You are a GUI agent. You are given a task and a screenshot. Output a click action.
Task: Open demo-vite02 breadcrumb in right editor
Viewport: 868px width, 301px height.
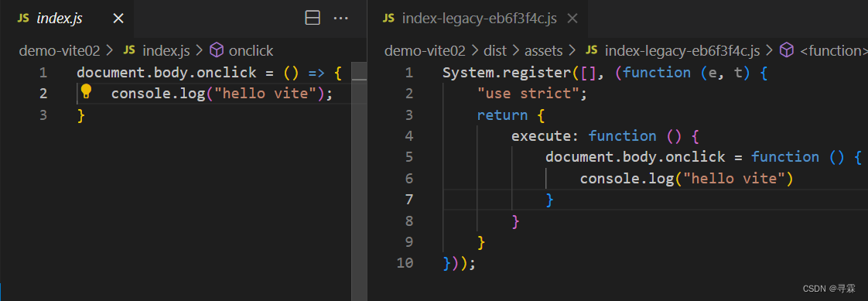pos(425,51)
